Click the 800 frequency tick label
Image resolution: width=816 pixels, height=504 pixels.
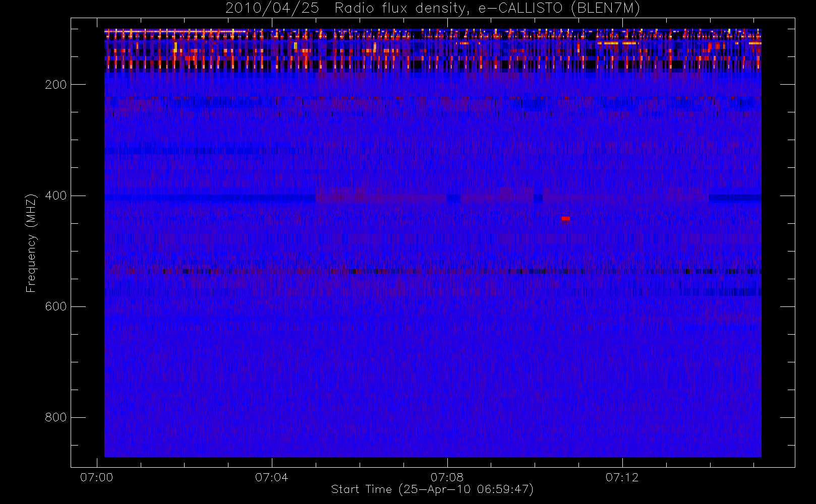tap(56, 417)
